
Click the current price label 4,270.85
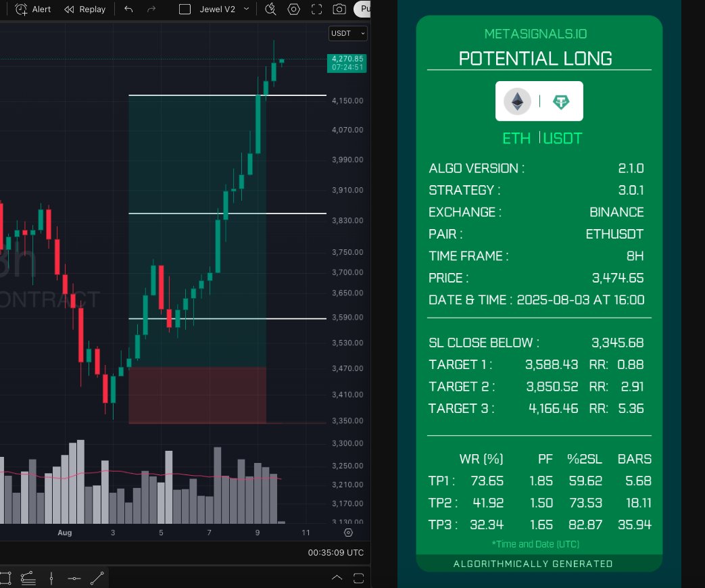point(347,63)
